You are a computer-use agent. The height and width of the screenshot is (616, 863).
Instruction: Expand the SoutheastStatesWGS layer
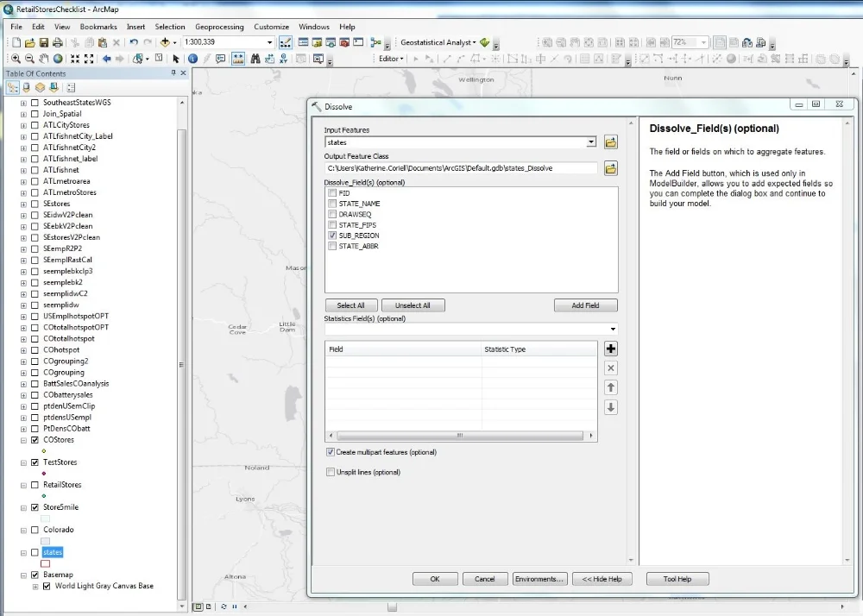coord(23,103)
